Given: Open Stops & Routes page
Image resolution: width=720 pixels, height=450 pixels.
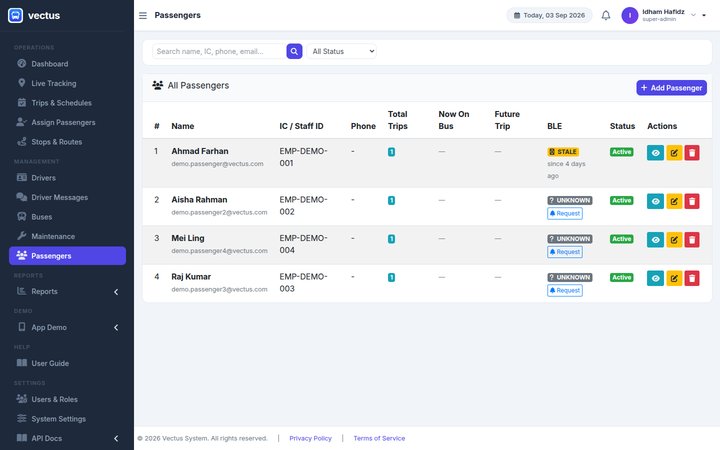Looking at the screenshot, I should pyautogui.click(x=68, y=142).
